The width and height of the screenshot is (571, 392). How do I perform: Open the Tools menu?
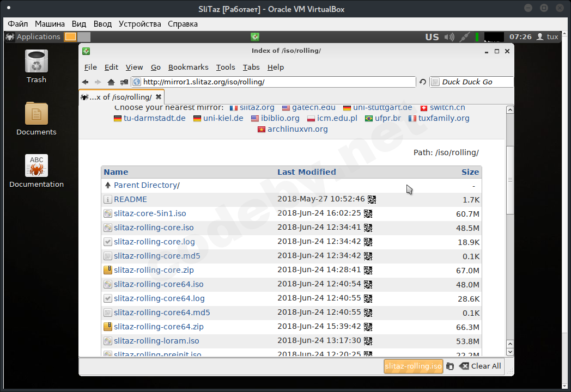coord(226,67)
